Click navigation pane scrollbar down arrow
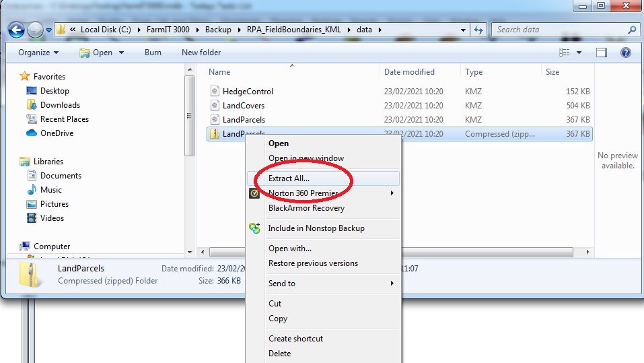This screenshot has width=644, height=363. (x=190, y=252)
